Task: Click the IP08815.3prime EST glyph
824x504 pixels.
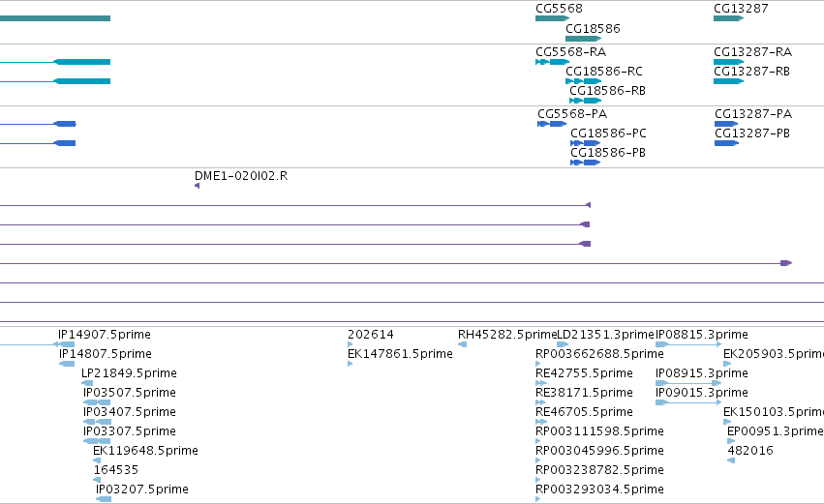Action: pos(688,344)
